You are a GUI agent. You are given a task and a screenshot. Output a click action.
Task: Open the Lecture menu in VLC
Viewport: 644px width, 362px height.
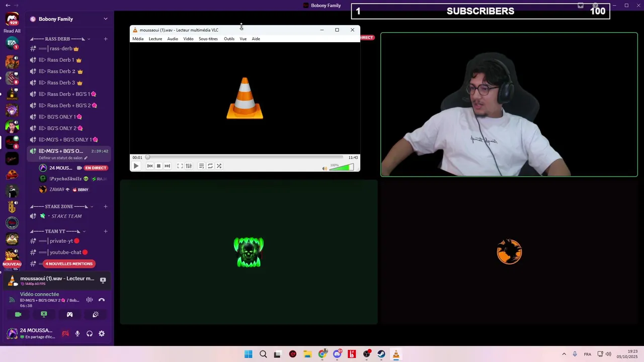[155, 39]
